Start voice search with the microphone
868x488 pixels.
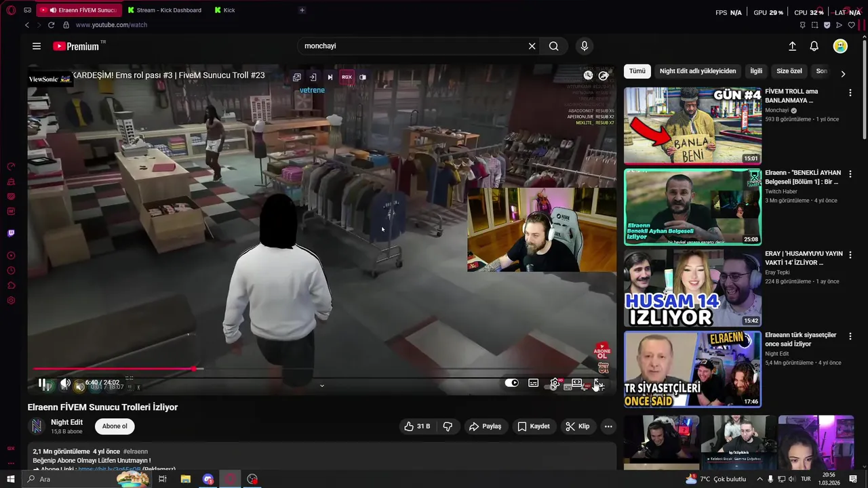coord(585,46)
